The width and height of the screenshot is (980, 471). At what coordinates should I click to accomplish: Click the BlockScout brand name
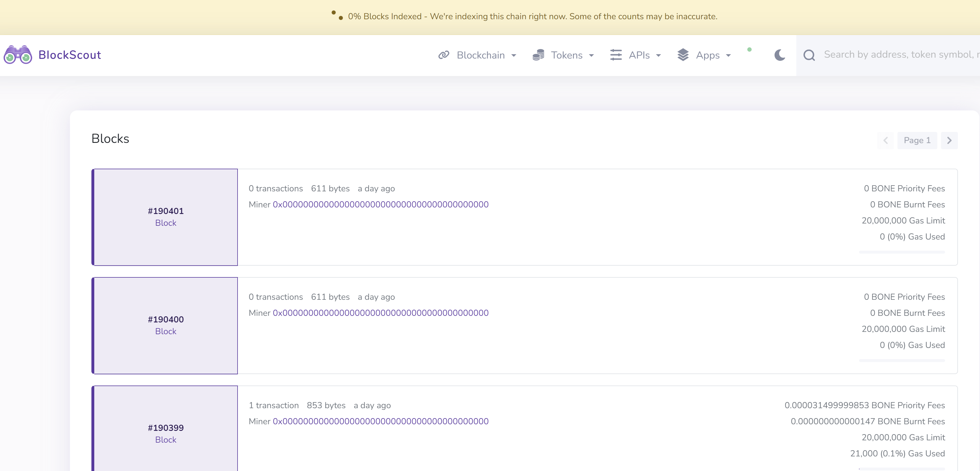coord(70,55)
